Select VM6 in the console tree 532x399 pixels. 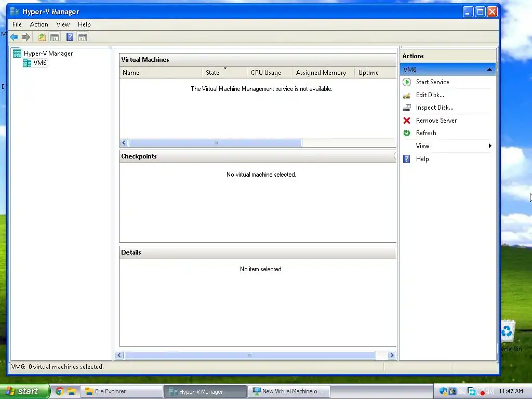point(40,63)
